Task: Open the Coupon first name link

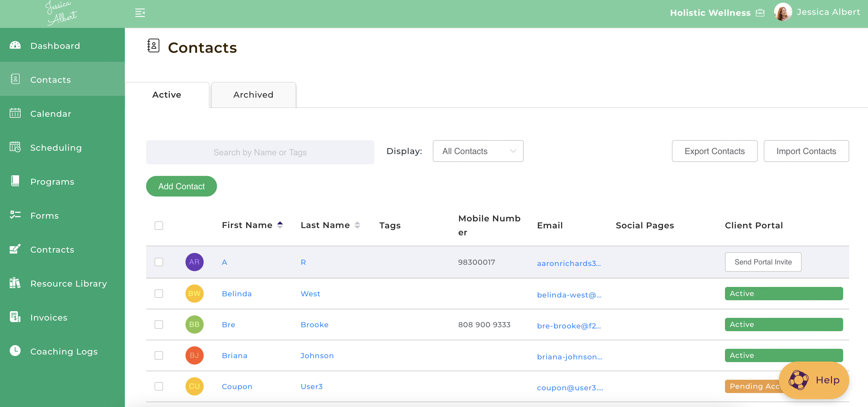Action: click(x=237, y=387)
